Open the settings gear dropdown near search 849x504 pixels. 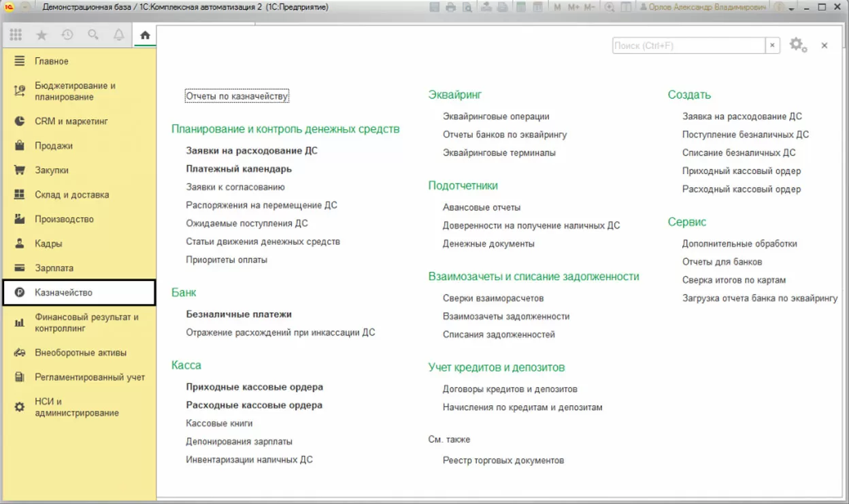[x=798, y=46]
